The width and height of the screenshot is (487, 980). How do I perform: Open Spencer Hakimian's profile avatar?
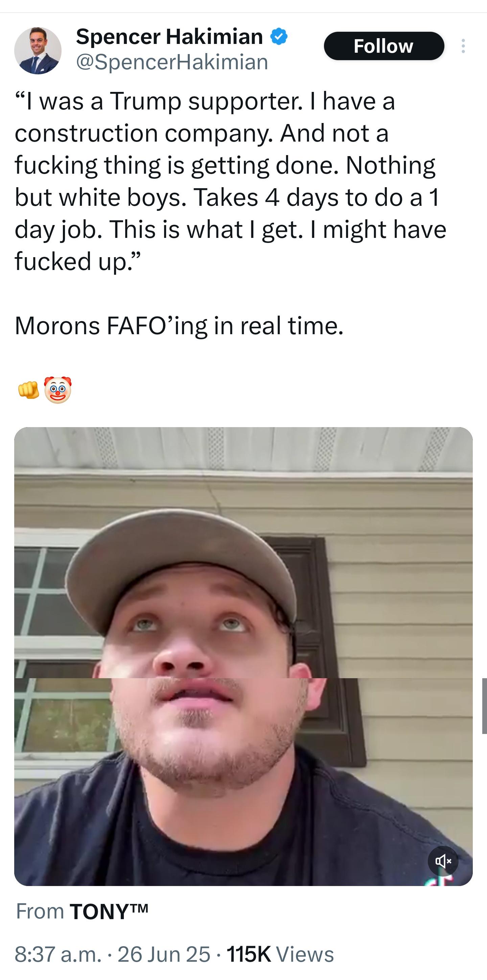pos(38,50)
